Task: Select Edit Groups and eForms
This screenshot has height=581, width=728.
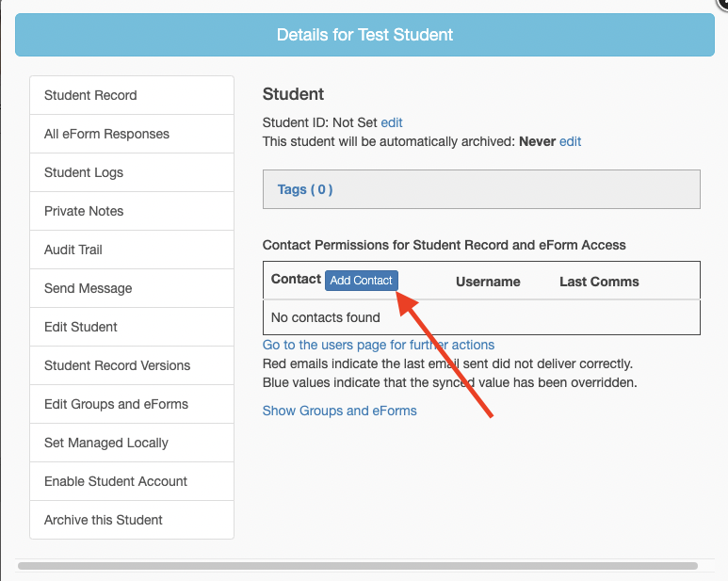Action: 116,404
